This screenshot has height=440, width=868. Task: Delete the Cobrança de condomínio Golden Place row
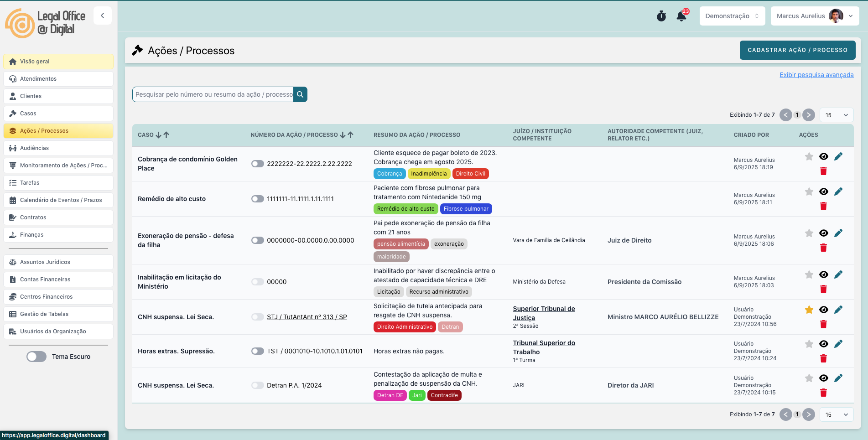823,171
